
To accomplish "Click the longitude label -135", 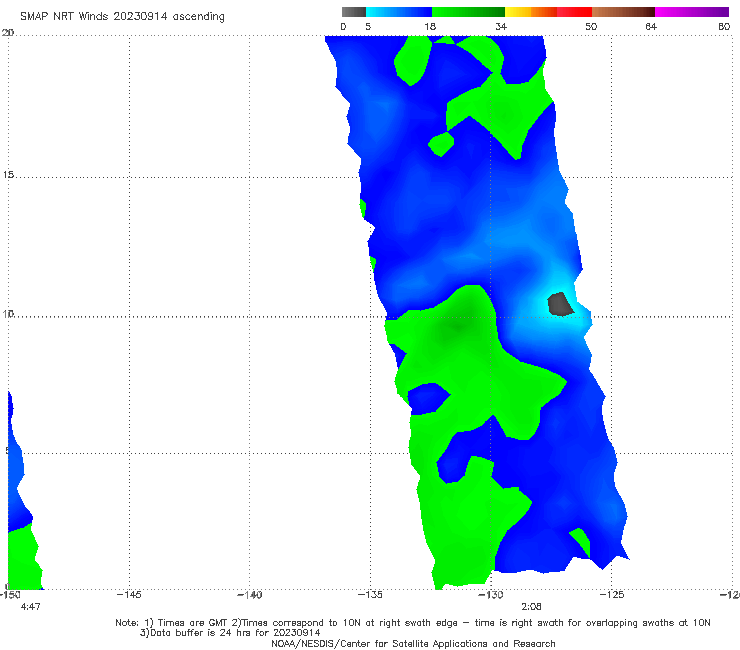I will [370, 595].
